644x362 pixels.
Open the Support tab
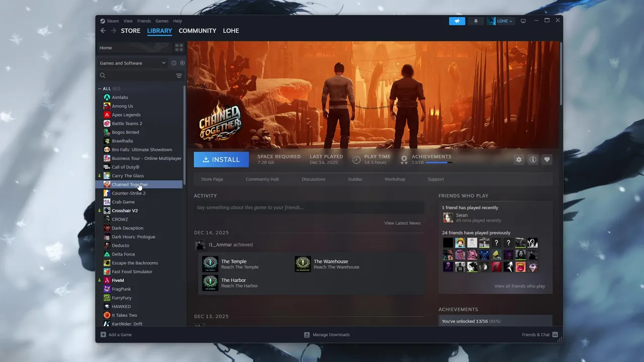[436, 179]
